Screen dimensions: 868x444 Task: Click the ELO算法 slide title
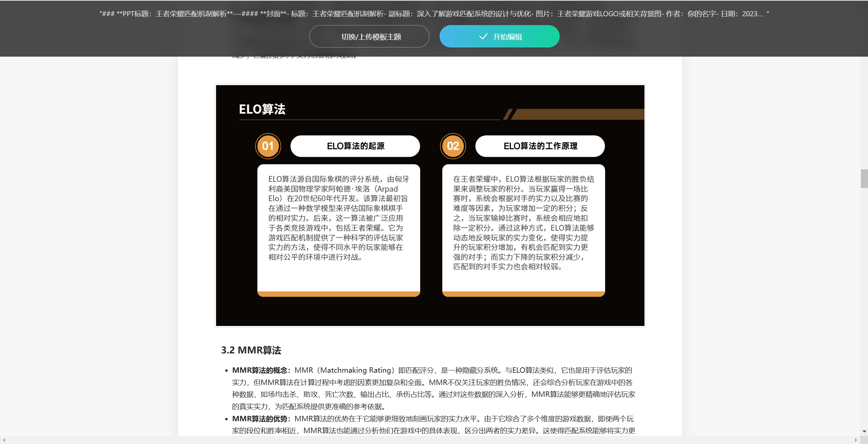tap(262, 109)
